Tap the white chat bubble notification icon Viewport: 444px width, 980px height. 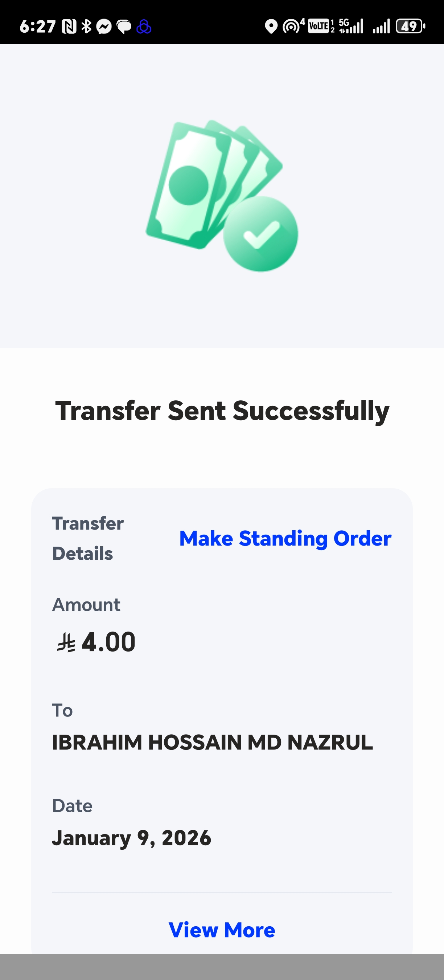pyautogui.click(x=124, y=26)
